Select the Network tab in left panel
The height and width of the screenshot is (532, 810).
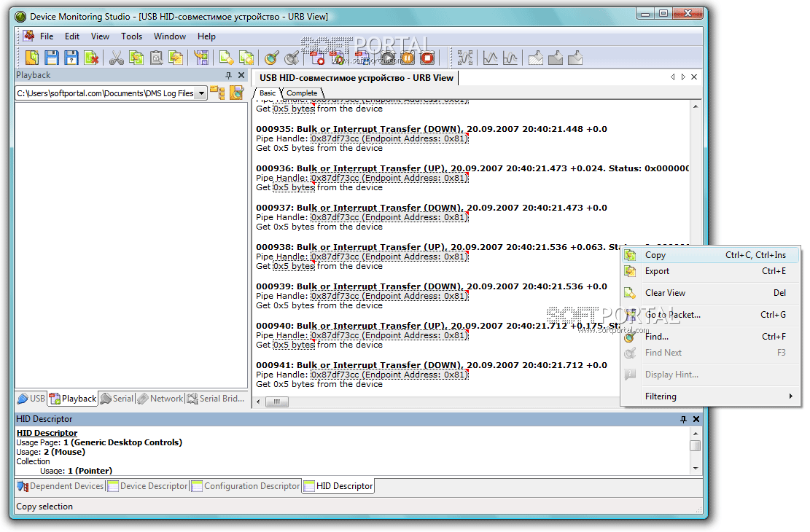[x=160, y=399]
